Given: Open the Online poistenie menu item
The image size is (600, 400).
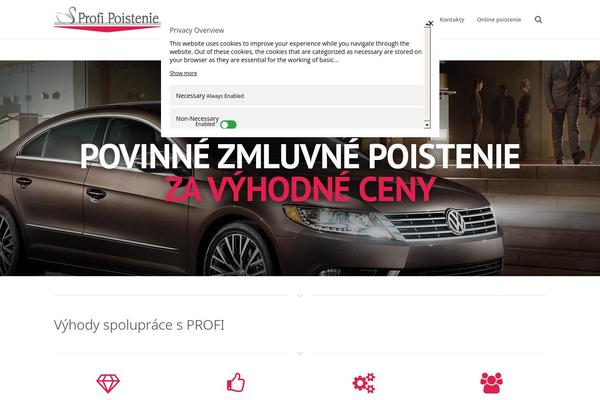Looking at the screenshot, I should 499,20.
